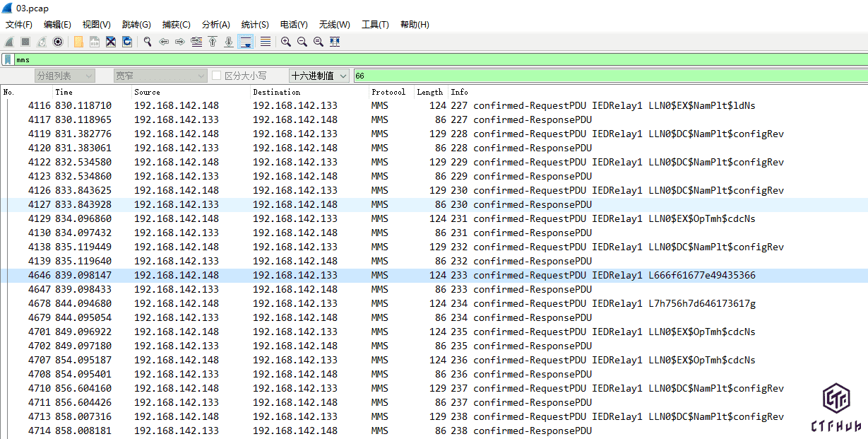
Task: Open the 宽窄 charset dropdown
Action: tap(160, 76)
